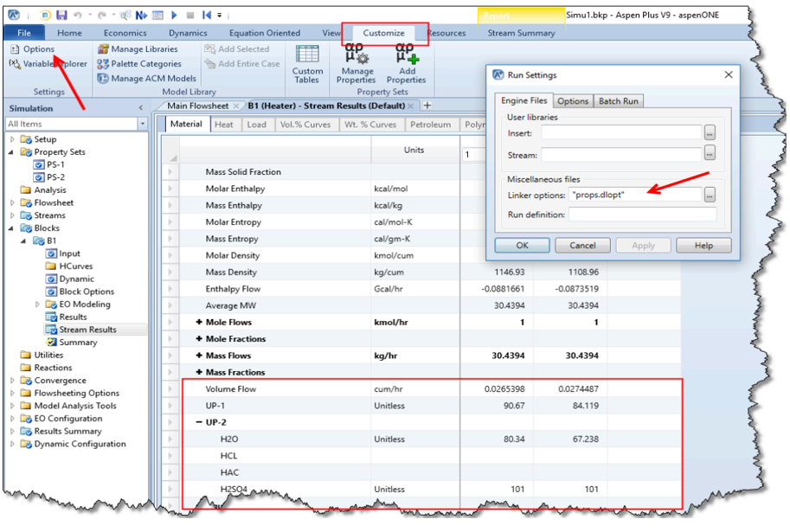
Task: Switch to the Economics ribbon tab
Action: (x=125, y=33)
